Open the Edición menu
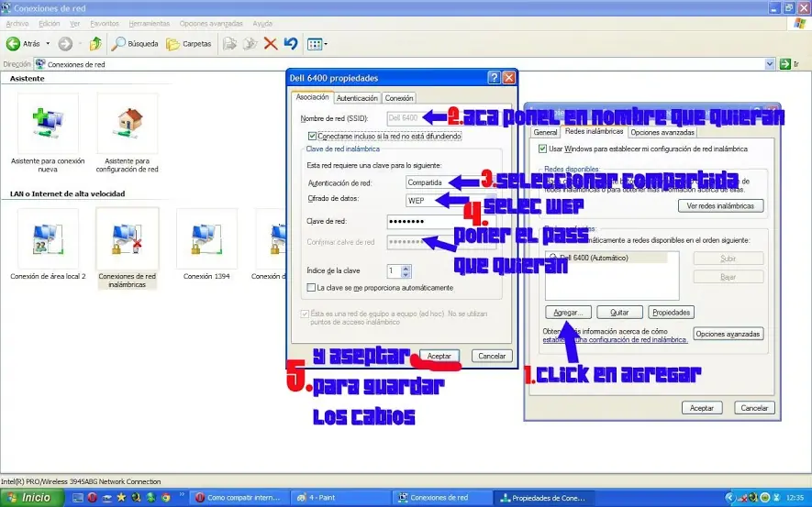Image resolution: width=812 pixels, height=507 pixels. click(50, 24)
